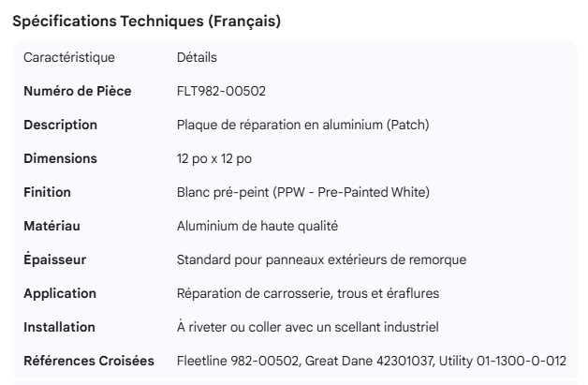Screen dimensions: 588x385
Task: Select the 'Application' row label
Action: tap(60, 293)
